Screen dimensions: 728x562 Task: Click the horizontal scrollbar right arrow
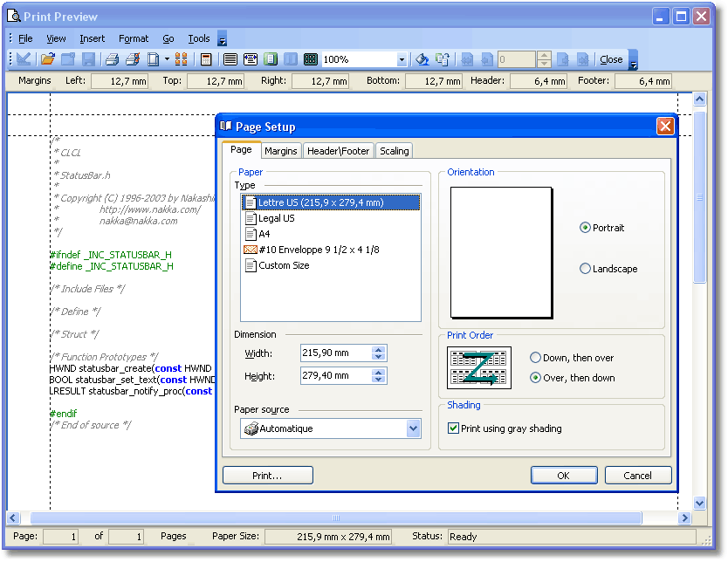click(684, 517)
